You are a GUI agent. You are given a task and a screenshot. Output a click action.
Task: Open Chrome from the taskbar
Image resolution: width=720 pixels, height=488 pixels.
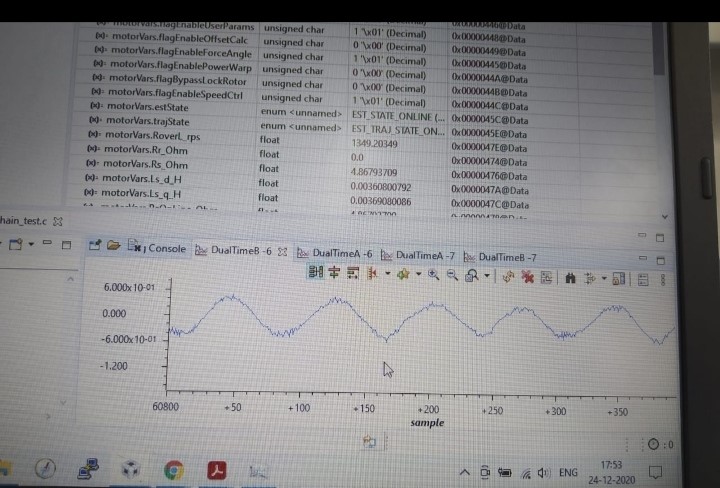[174, 471]
